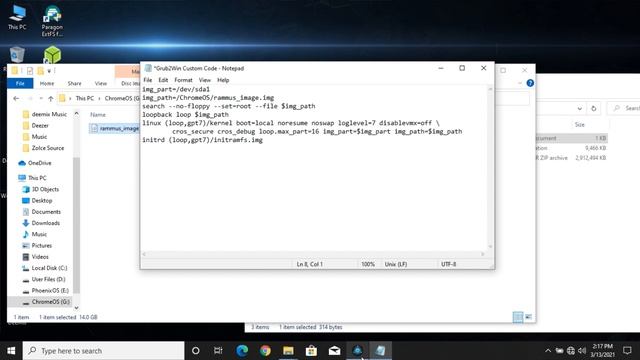This screenshot has height=360, width=640.
Task: Open the recent locations dropdown arrow
Action: pos(40,98)
